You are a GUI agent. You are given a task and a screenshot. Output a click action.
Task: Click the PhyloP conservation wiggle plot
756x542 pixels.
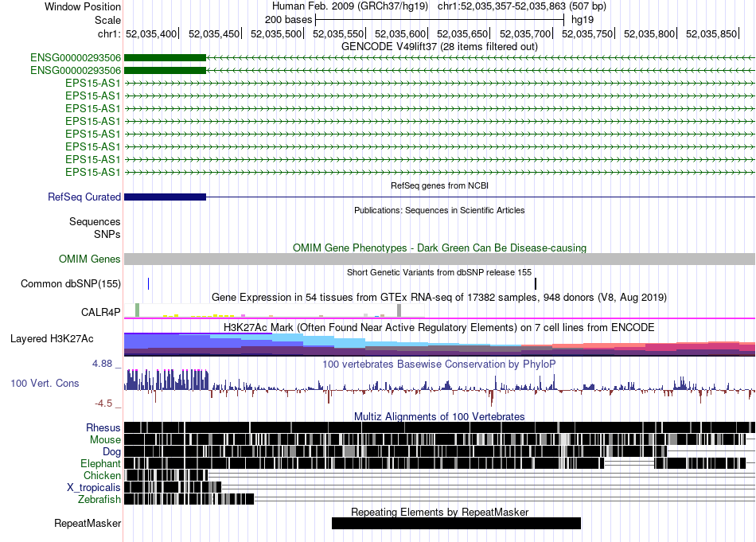coord(439,388)
